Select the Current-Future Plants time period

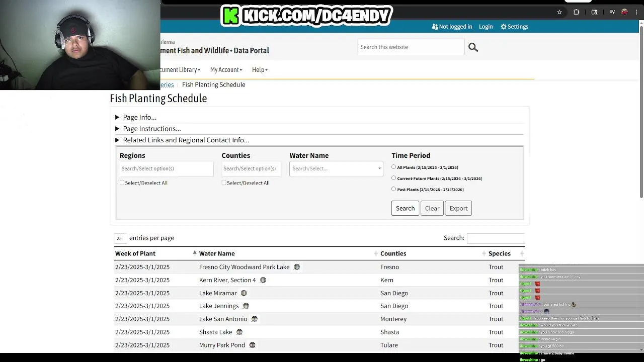coord(393,178)
